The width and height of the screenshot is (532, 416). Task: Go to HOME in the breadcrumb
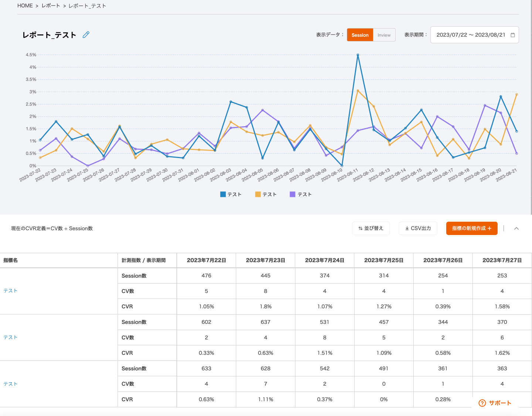coord(25,6)
